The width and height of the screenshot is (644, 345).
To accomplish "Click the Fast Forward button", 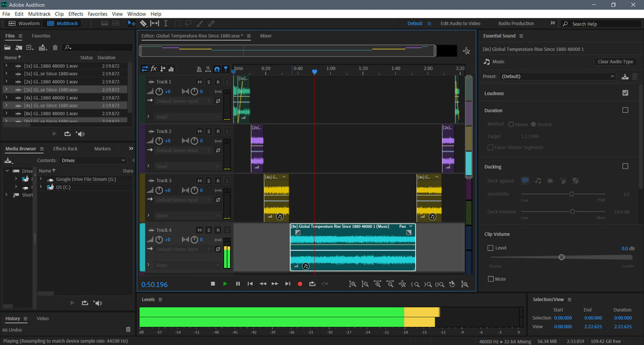I will (x=275, y=284).
